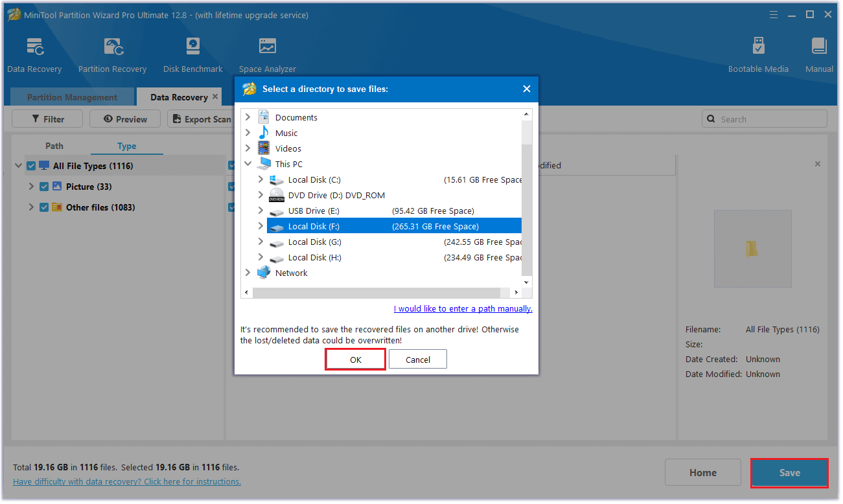Screen dimensions: 843x504
Task: Collapse the This PC tree node
Action: point(248,164)
